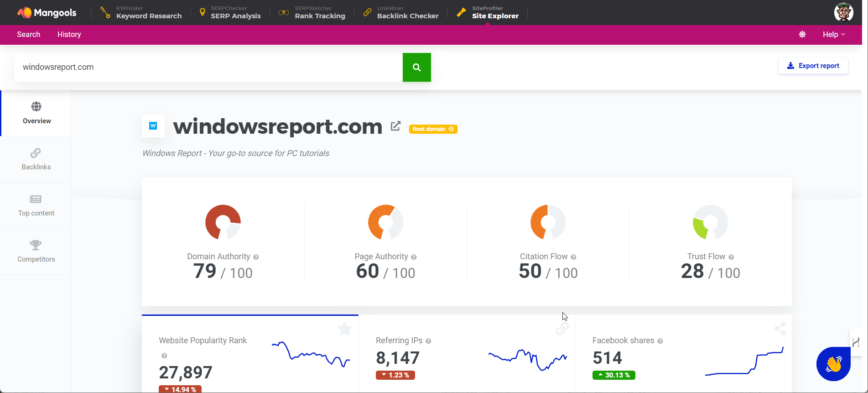
Task: Open the waving hand chat widget
Action: (833, 364)
